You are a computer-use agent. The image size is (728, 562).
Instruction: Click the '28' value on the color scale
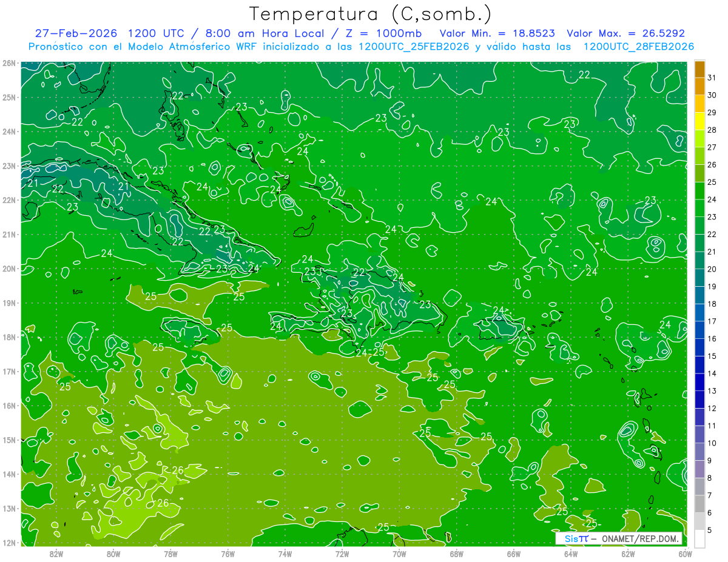coord(712,130)
